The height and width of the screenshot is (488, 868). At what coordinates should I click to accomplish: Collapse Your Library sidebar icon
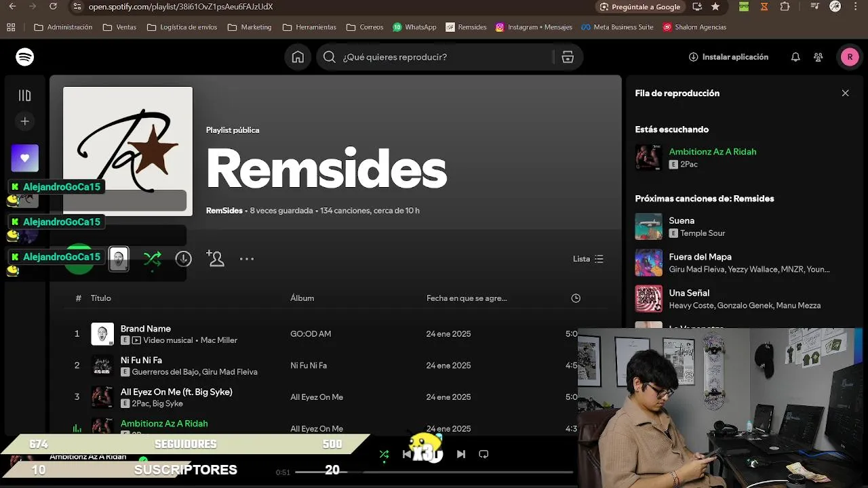(x=24, y=96)
